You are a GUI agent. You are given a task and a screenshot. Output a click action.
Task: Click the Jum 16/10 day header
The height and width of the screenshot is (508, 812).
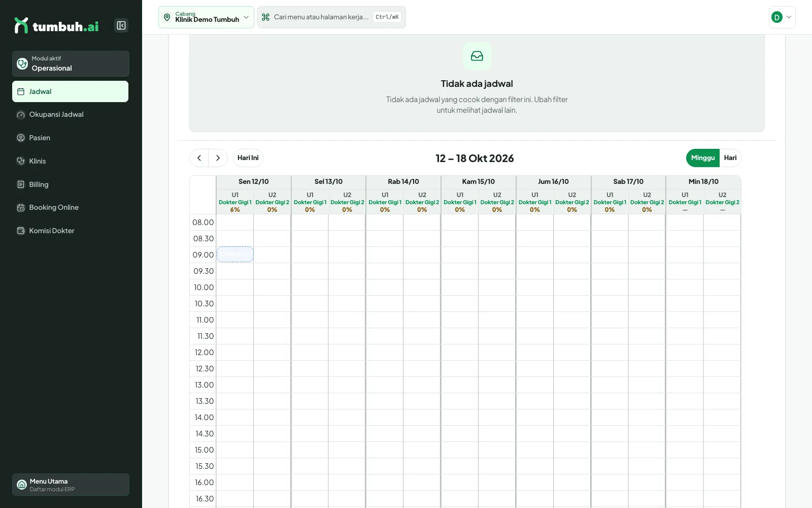click(554, 182)
